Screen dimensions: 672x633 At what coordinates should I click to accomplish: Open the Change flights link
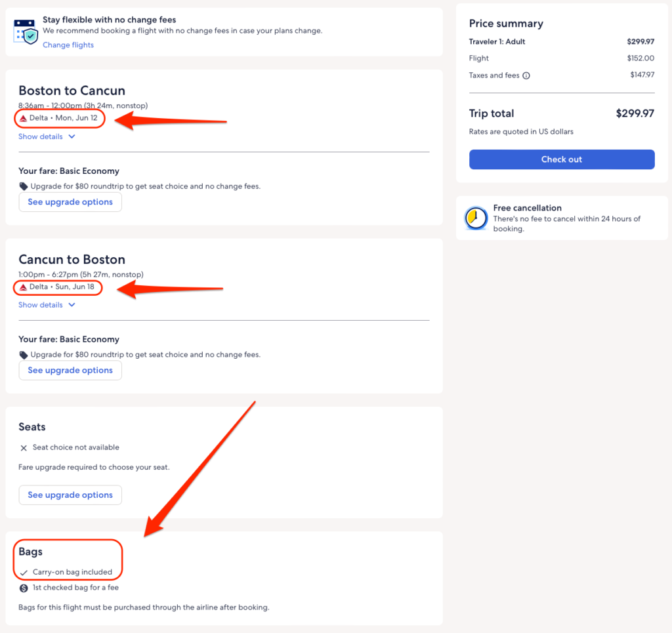68,45
